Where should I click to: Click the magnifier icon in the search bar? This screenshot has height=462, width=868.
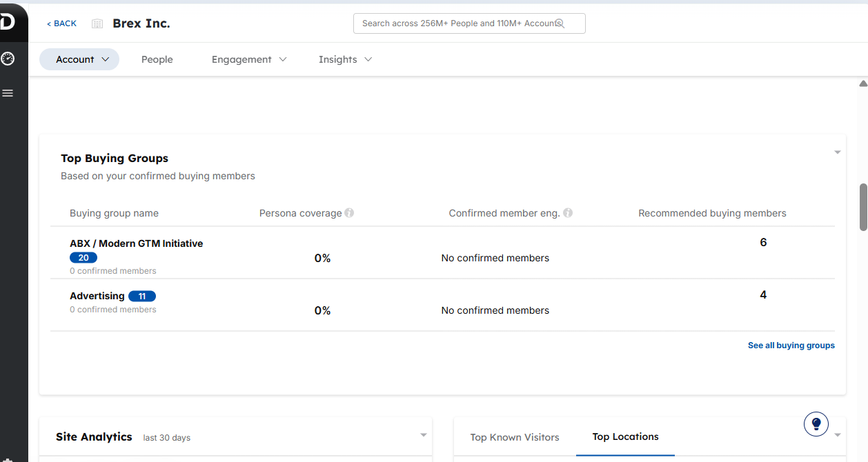pos(559,23)
